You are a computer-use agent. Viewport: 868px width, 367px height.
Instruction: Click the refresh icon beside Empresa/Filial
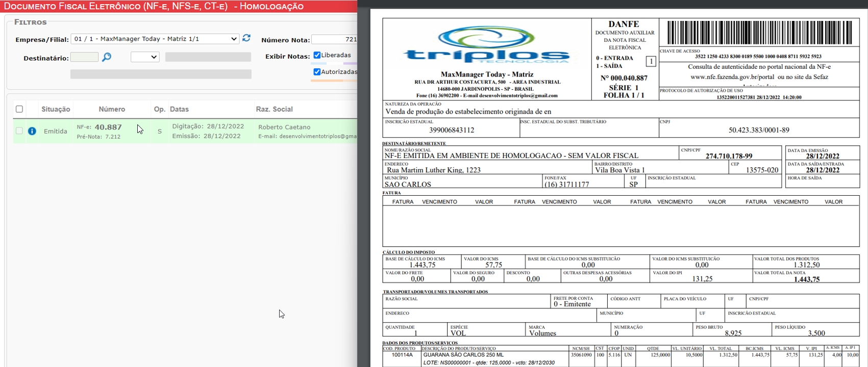tap(246, 38)
